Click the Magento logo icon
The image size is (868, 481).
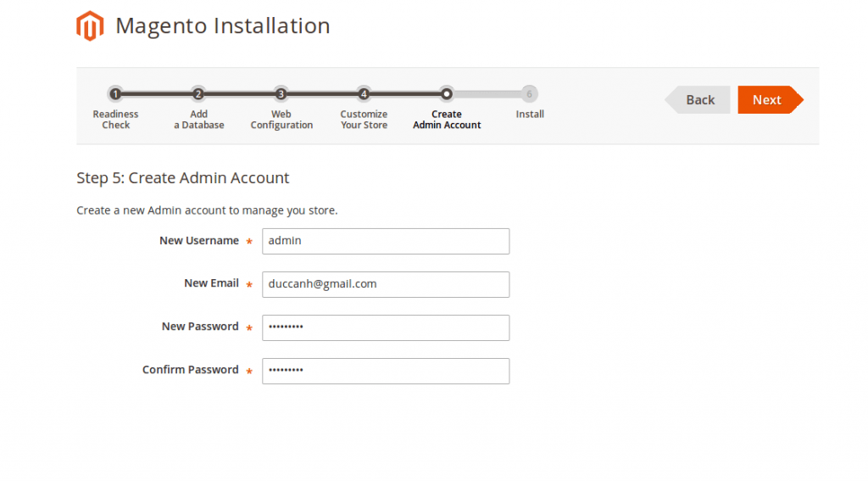point(90,25)
